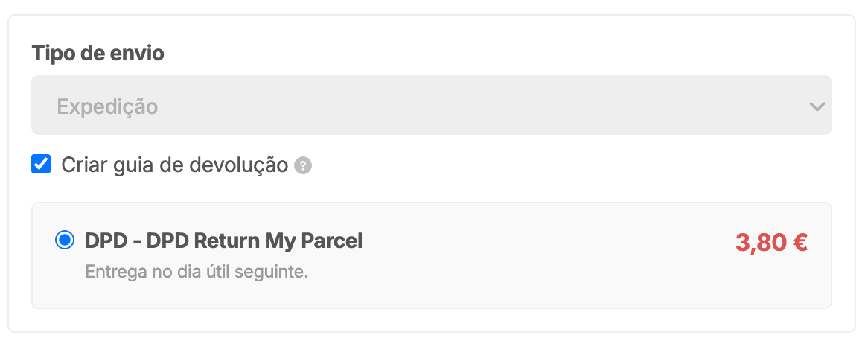
Task: Click the text Entrega no dia útil seguinte
Action: point(197,272)
